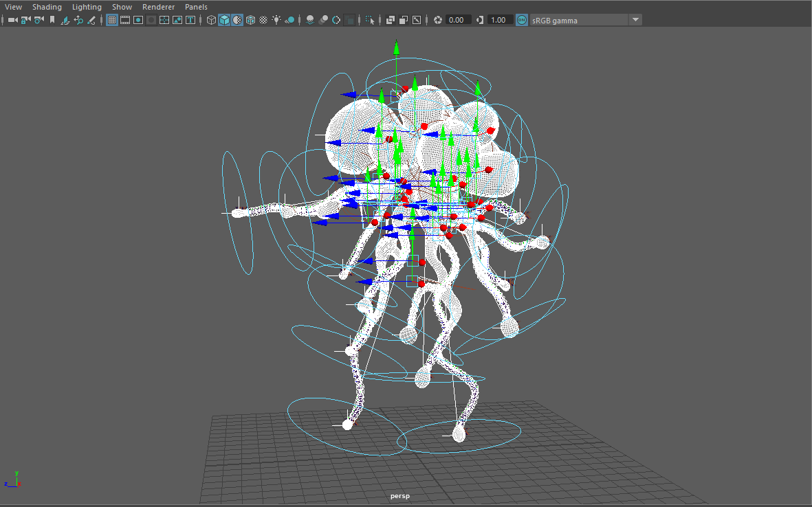Toggle XRay Active Components icon
This screenshot has width=812, height=507.
point(404,20)
